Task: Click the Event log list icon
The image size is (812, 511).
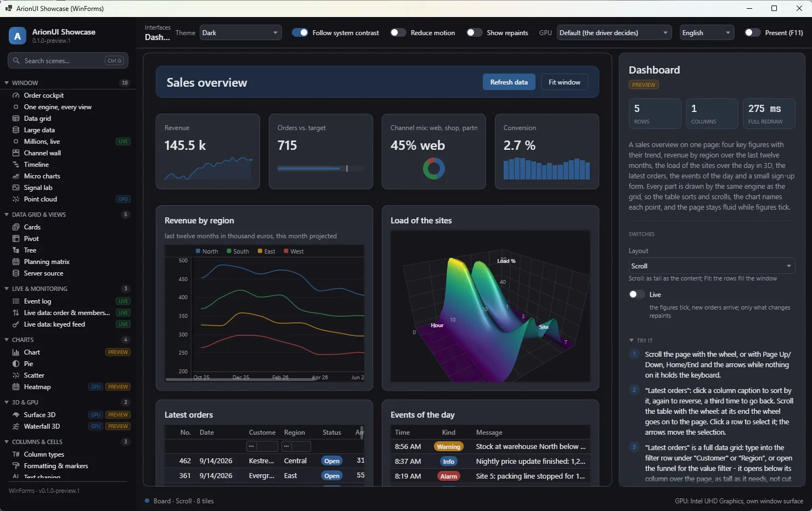Action: (16, 301)
